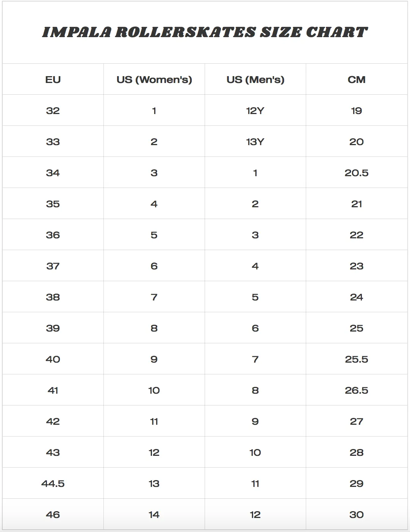Image resolution: width=410 pixels, height=532 pixels.
Task: Click the EU size 41 cell
Action: (x=53, y=390)
